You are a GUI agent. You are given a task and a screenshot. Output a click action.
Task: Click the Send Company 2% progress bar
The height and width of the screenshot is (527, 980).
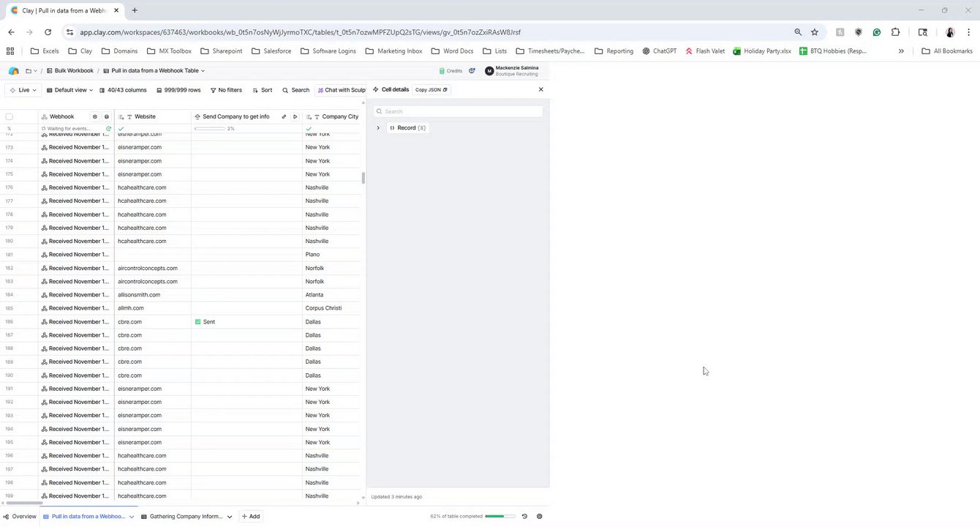(210, 129)
